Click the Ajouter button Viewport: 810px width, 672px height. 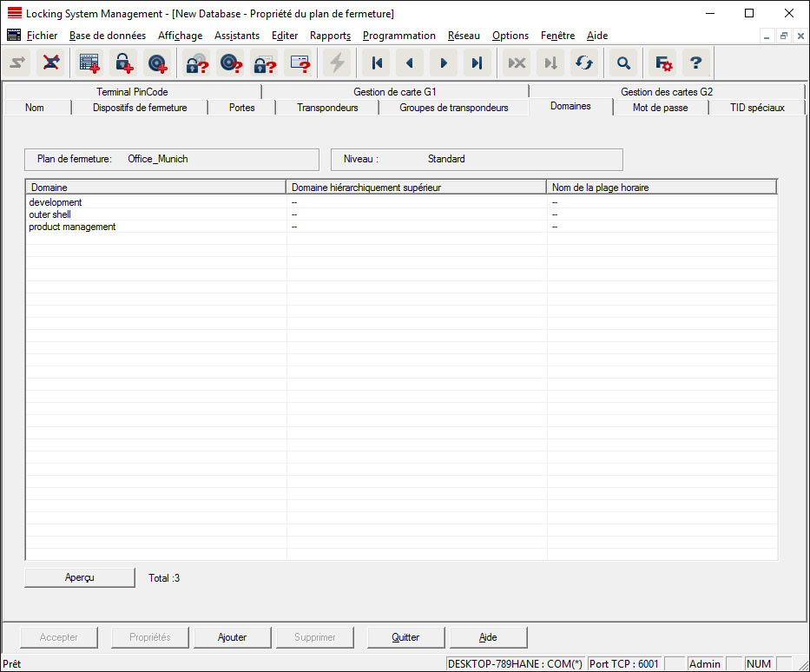coord(233,637)
